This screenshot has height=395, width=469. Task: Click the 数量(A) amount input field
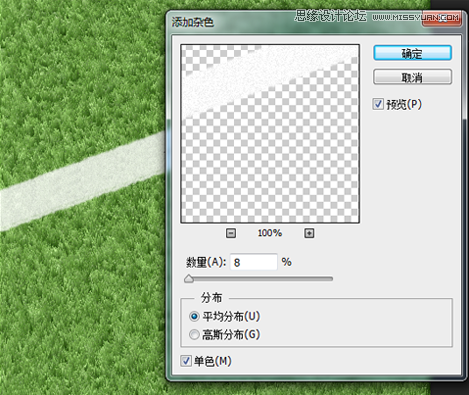[253, 262]
